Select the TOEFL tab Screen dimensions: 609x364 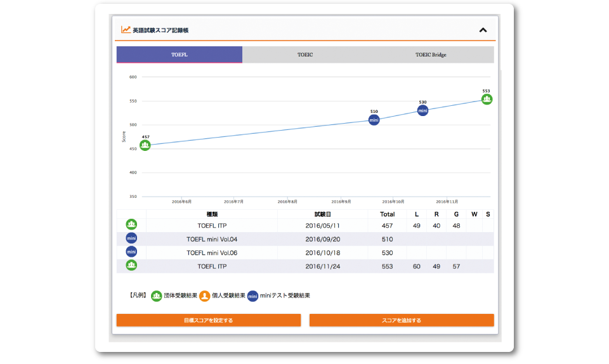point(180,55)
